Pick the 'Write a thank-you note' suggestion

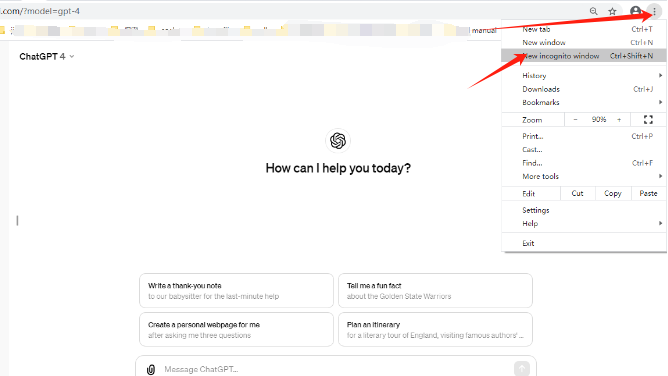tap(236, 290)
